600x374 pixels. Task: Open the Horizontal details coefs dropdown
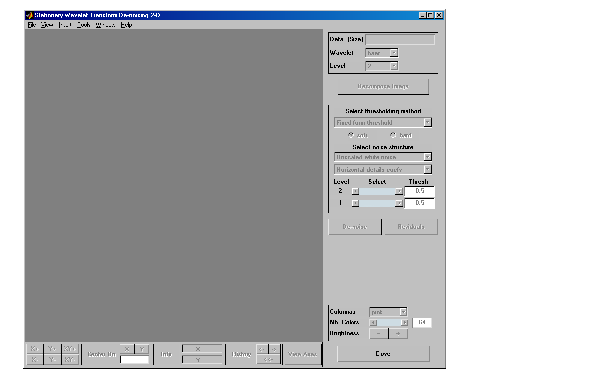[383, 169]
